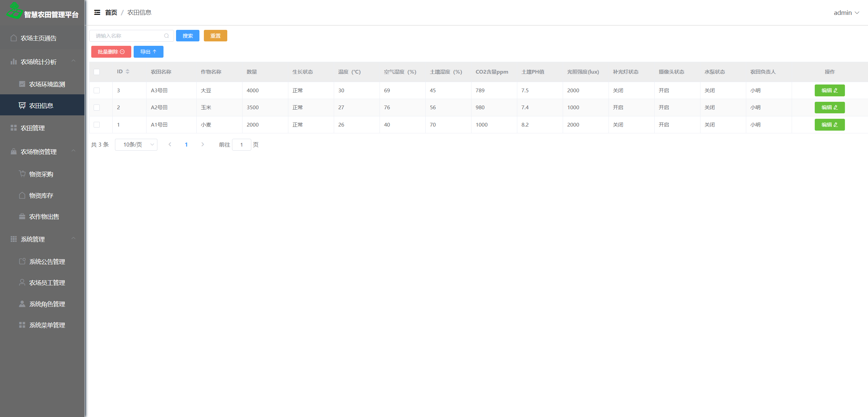Open the 农田管理 menu item

(x=33, y=128)
